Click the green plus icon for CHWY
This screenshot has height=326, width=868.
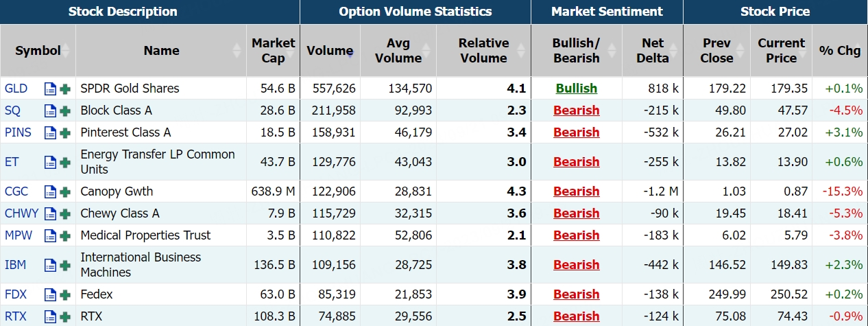(x=65, y=213)
